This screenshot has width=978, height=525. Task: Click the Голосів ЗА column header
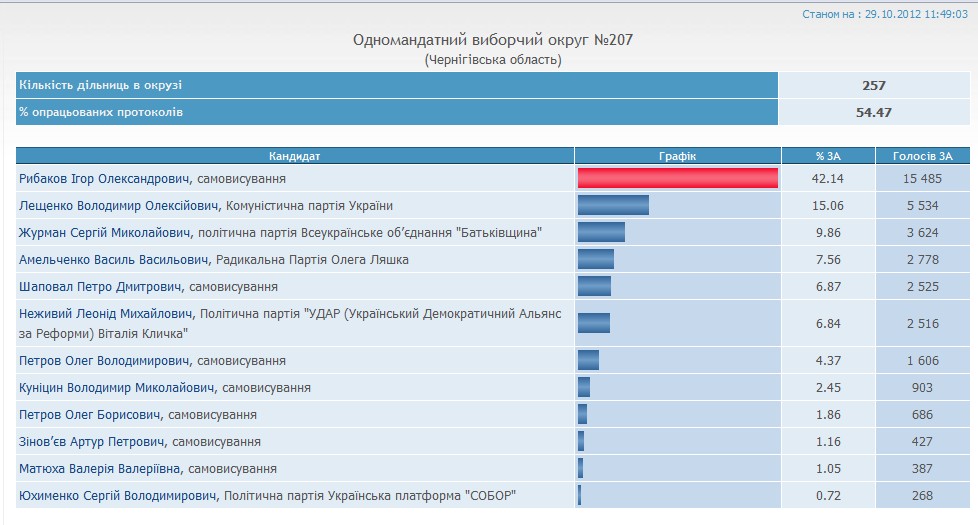(x=922, y=156)
